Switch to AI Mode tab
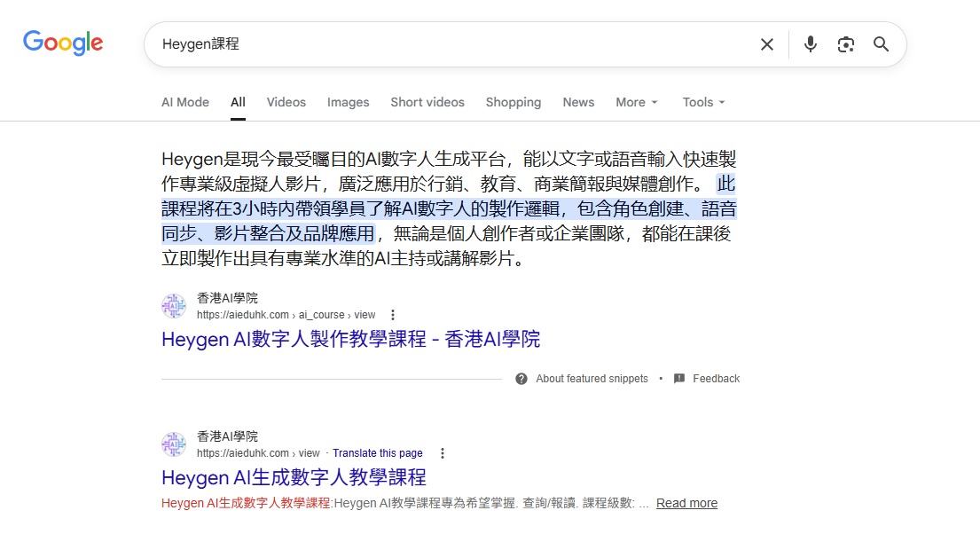The width and height of the screenshot is (980, 534). [x=185, y=102]
